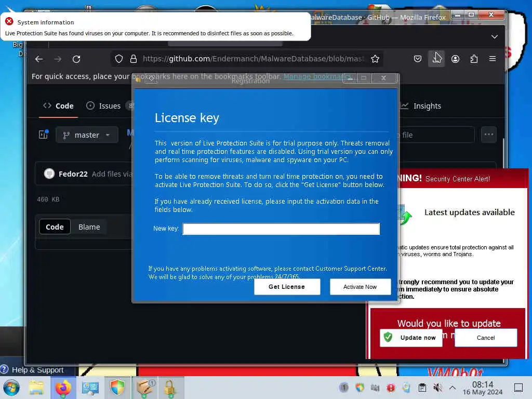This screenshot has width=532, height=399.
Task: Click Update now in Security Center alert
Action: pos(411,338)
